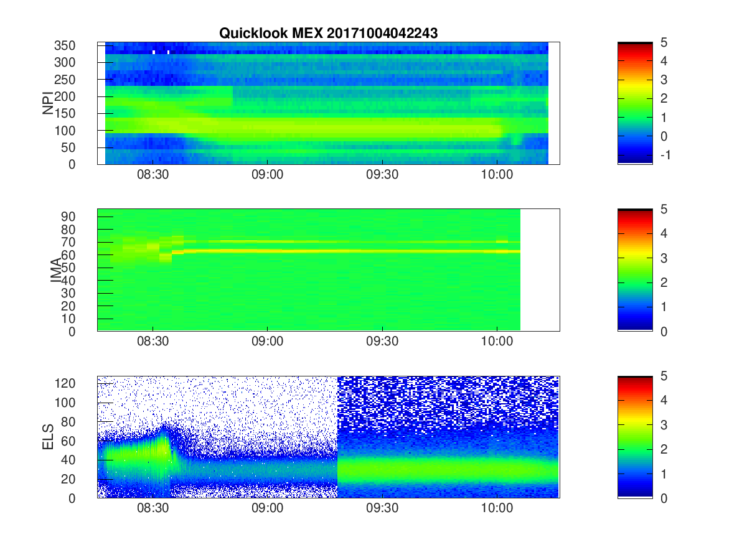Select the ELS spectrogram plot area

point(328,437)
